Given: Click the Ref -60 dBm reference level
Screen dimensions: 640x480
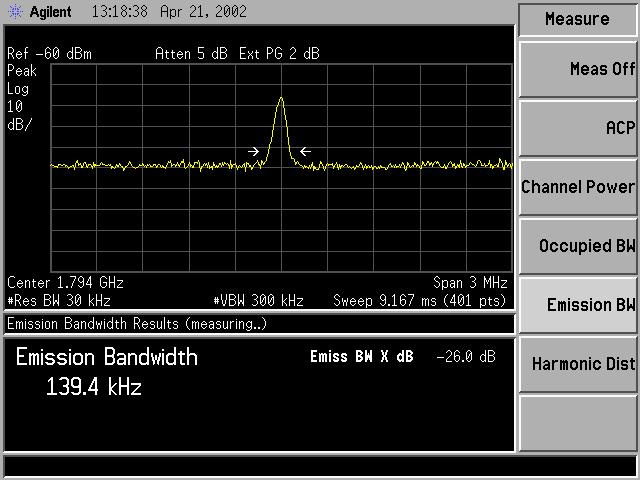Looking at the screenshot, I should point(49,54).
